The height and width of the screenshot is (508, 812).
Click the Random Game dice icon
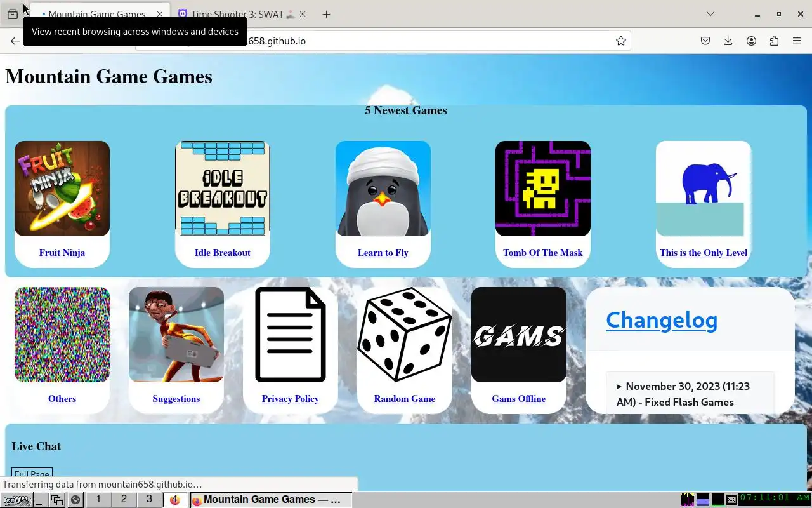pyautogui.click(x=405, y=335)
